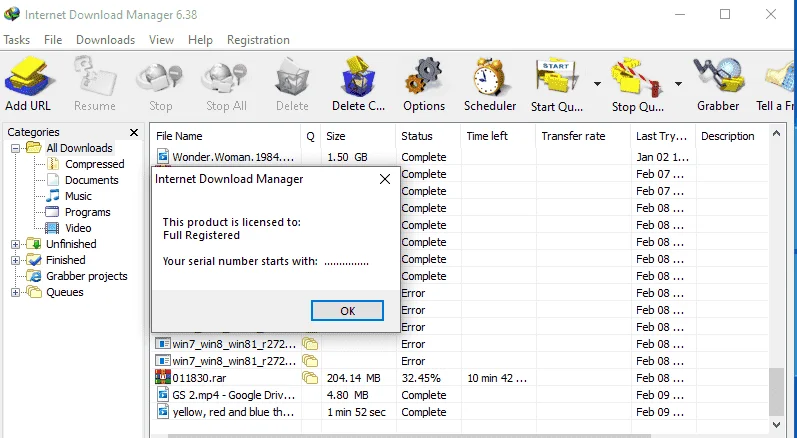Viewport: 797px width, 438px height.
Task: Click the 011830.rar file type icon
Action: pos(163,378)
